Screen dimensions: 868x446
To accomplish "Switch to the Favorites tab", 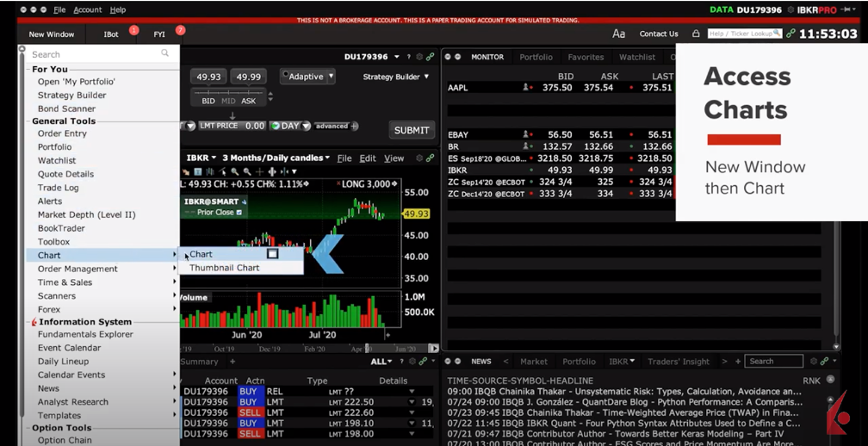I will (x=586, y=57).
